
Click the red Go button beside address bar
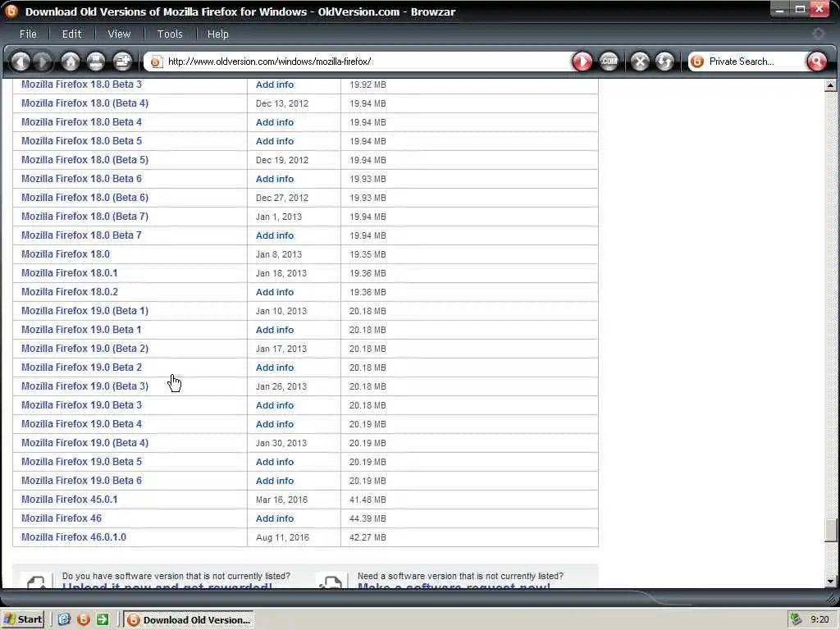click(x=582, y=62)
